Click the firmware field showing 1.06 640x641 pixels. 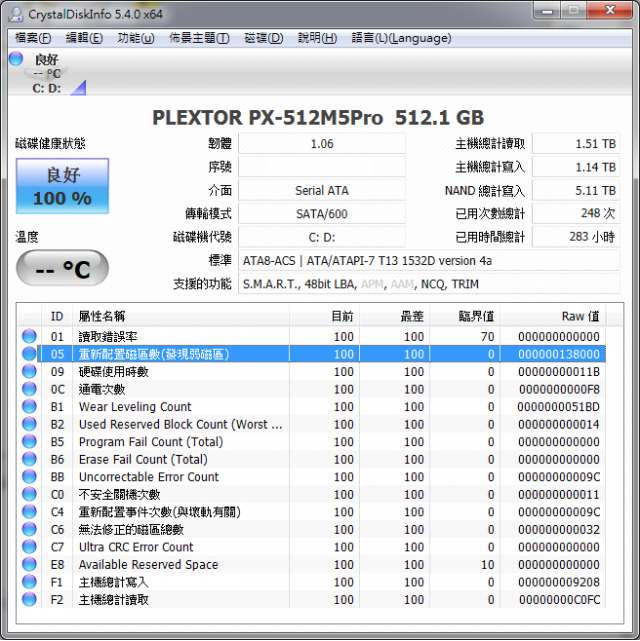tap(322, 144)
